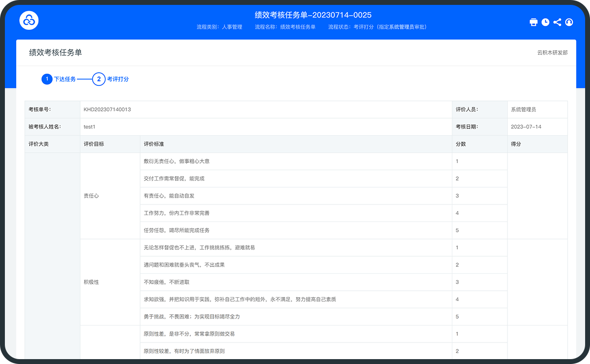The height and width of the screenshot is (364, 590).
Task: Open the workflow history clock icon
Action: 545,22
